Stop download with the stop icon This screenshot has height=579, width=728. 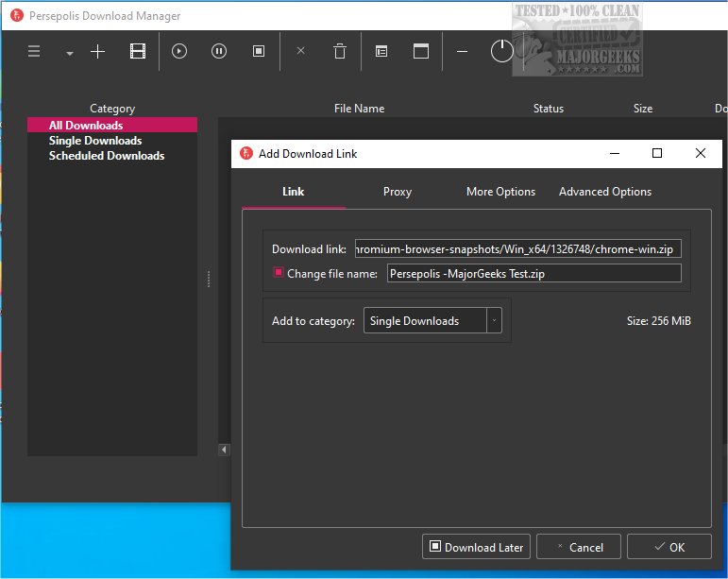click(259, 52)
